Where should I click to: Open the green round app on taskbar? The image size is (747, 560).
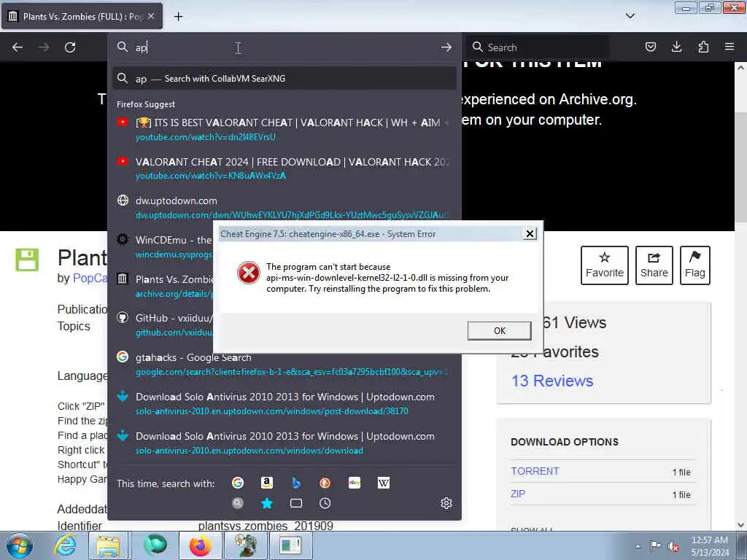point(155,545)
